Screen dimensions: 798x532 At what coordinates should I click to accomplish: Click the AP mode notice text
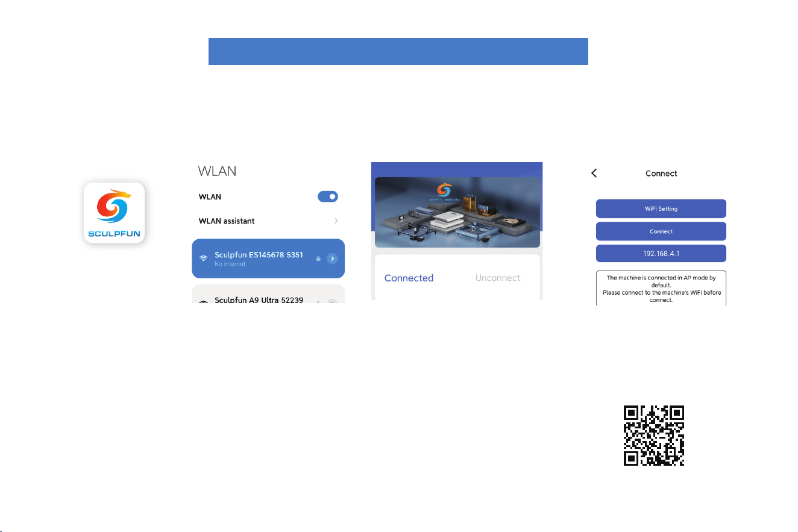click(661, 289)
